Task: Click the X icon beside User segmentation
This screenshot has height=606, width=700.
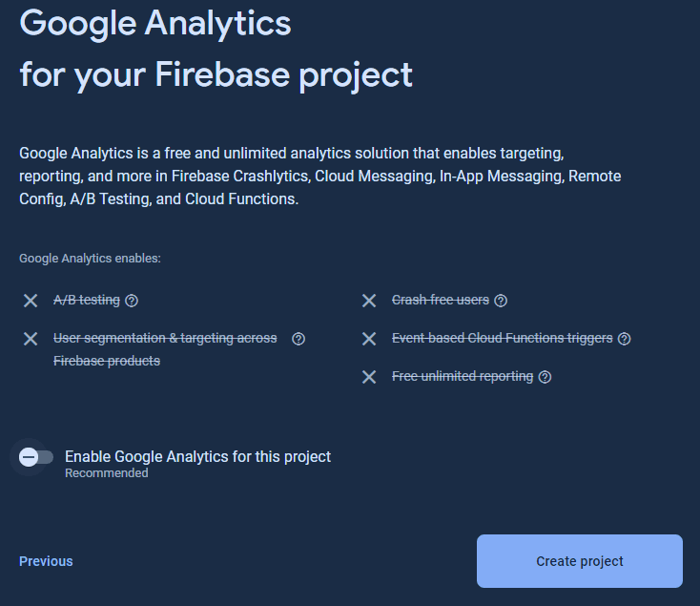Action: [x=31, y=339]
